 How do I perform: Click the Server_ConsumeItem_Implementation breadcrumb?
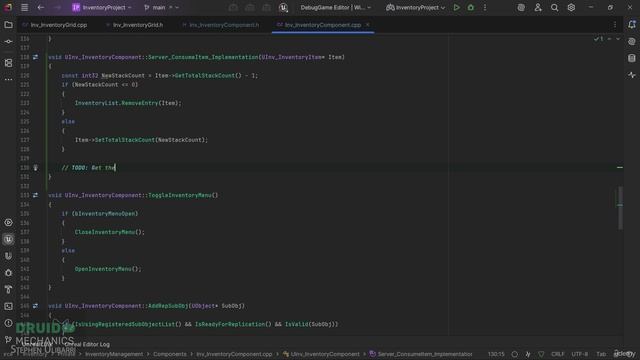point(421,354)
